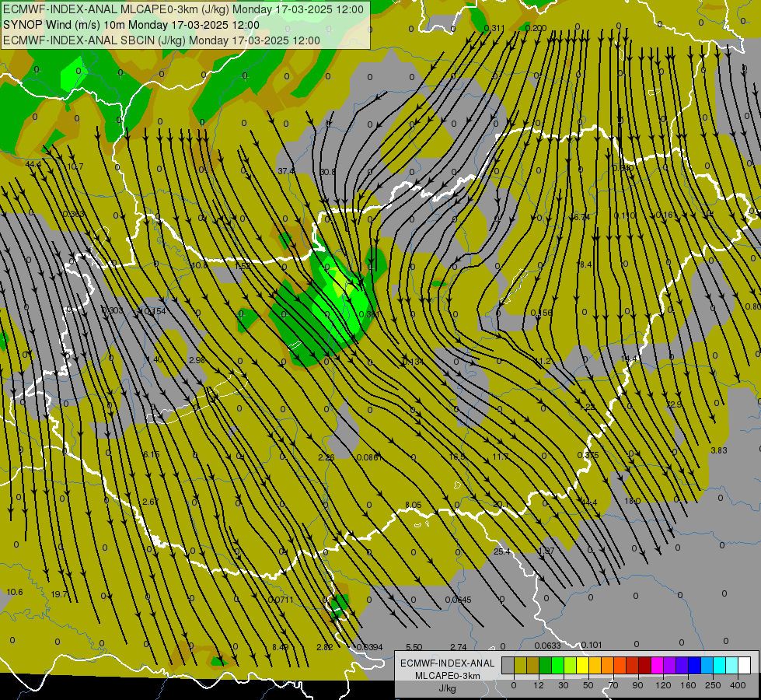Viewport: 761px width, 700px height.
Task: Click the '6.15' value on the map
Action: (x=151, y=455)
